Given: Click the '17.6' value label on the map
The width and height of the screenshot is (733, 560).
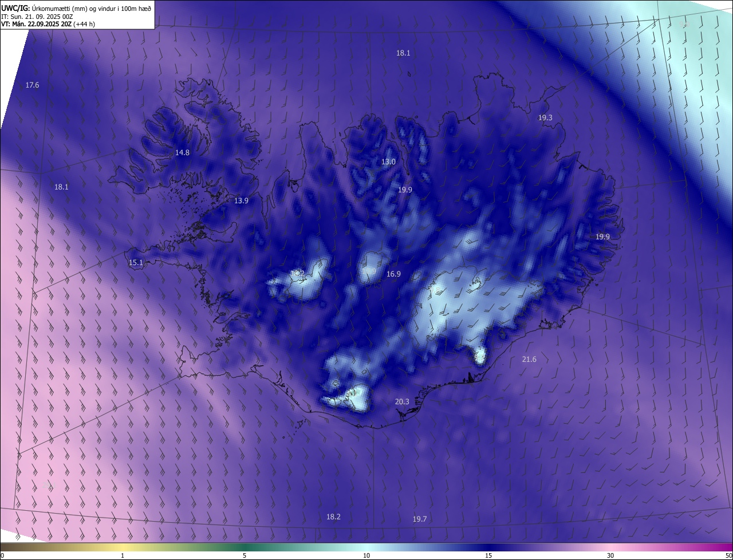Looking at the screenshot, I should 32,85.
